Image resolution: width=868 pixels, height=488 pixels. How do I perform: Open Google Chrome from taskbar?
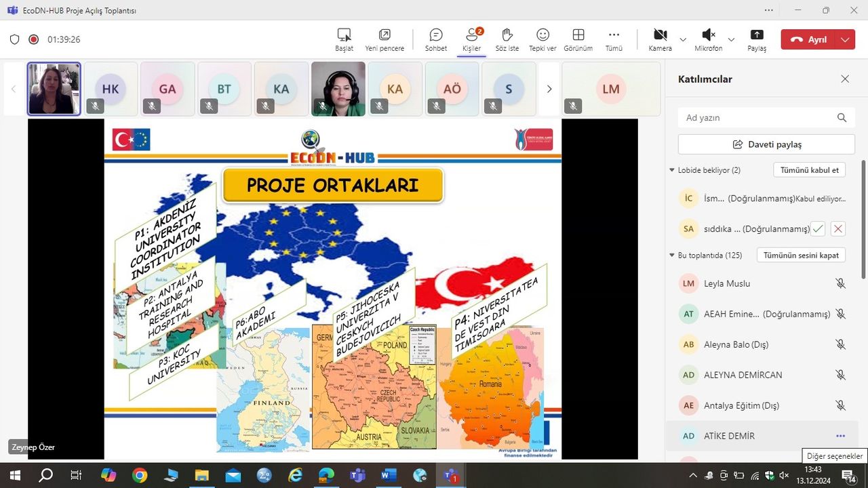pos(140,475)
